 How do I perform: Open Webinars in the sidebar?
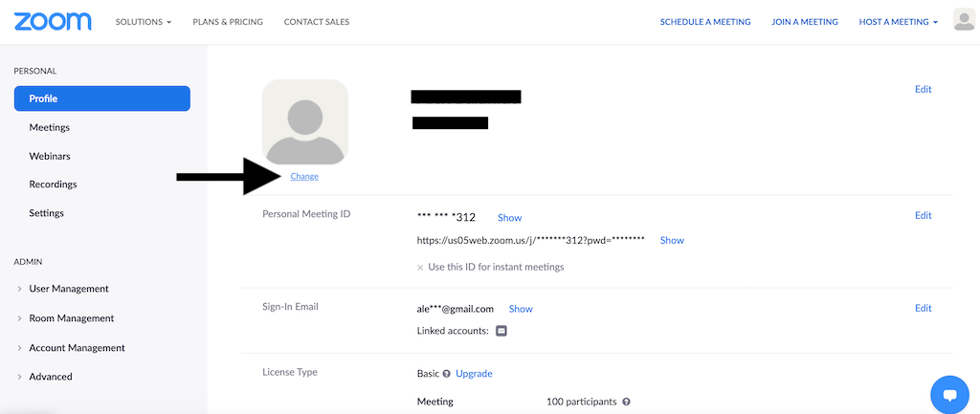[x=50, y=156]
